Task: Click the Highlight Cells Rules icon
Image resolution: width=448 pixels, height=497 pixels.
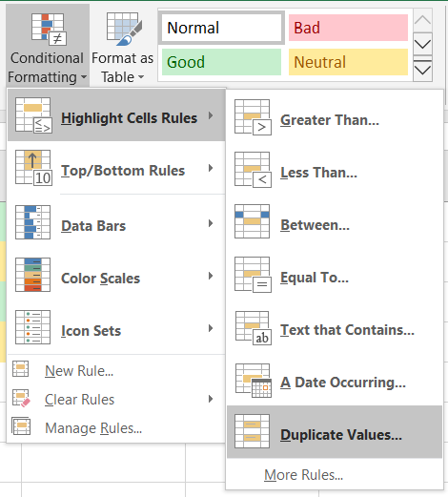Action: click(33, 115)
